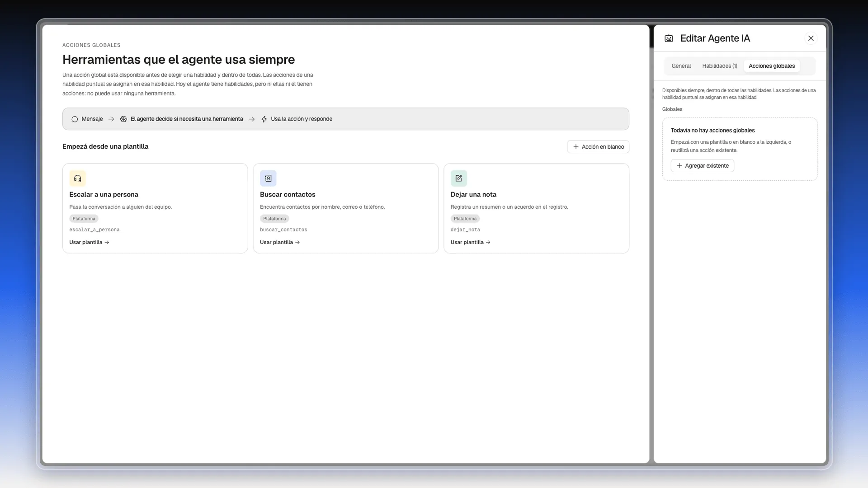The height and width of the screenshot is (488, 868).
Task: Select the Acciones globales tab
Action: coord(772,66)
